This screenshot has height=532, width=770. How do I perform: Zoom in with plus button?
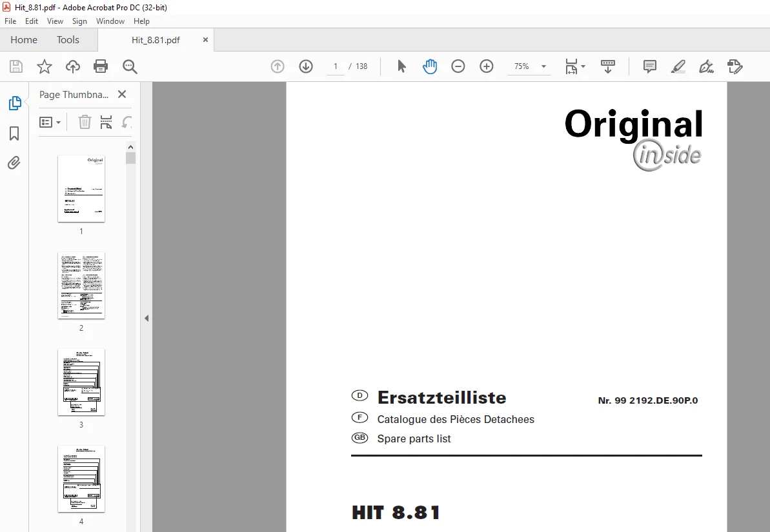tap(487, 66)
